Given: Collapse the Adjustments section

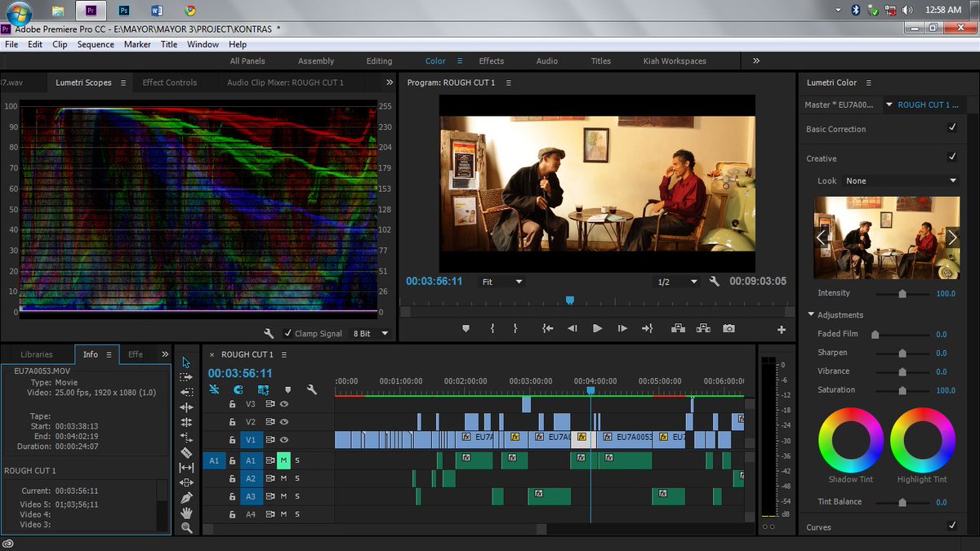Looking at the screenshot, I should click(x=811, y=314).
